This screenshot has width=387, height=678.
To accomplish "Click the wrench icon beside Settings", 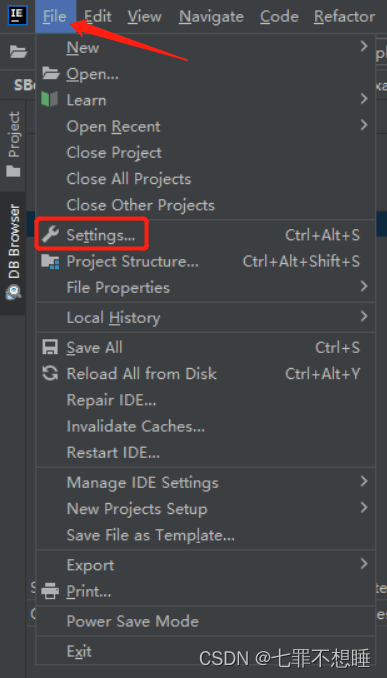I will tap(50, 235).
